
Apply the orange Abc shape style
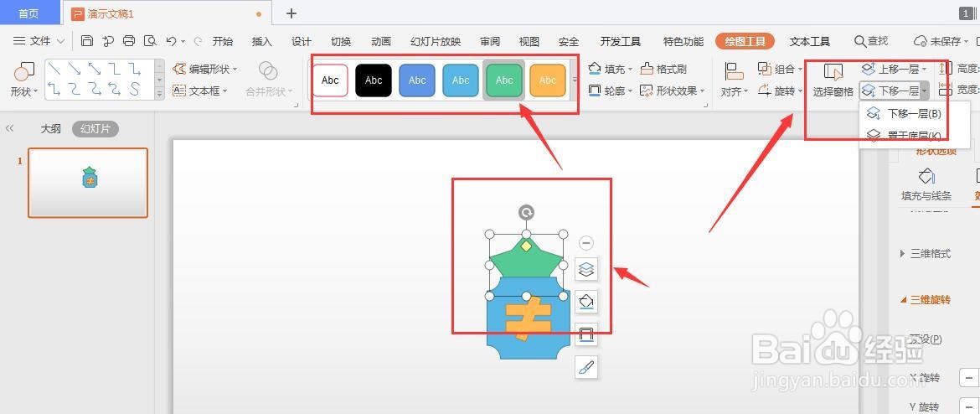(x=548, y=80)
